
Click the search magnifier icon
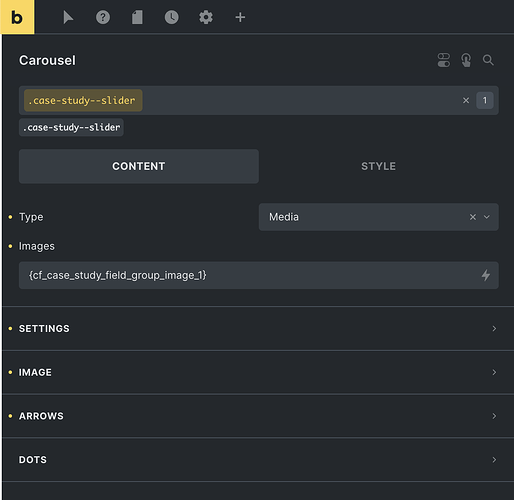(x=488, y=60)
